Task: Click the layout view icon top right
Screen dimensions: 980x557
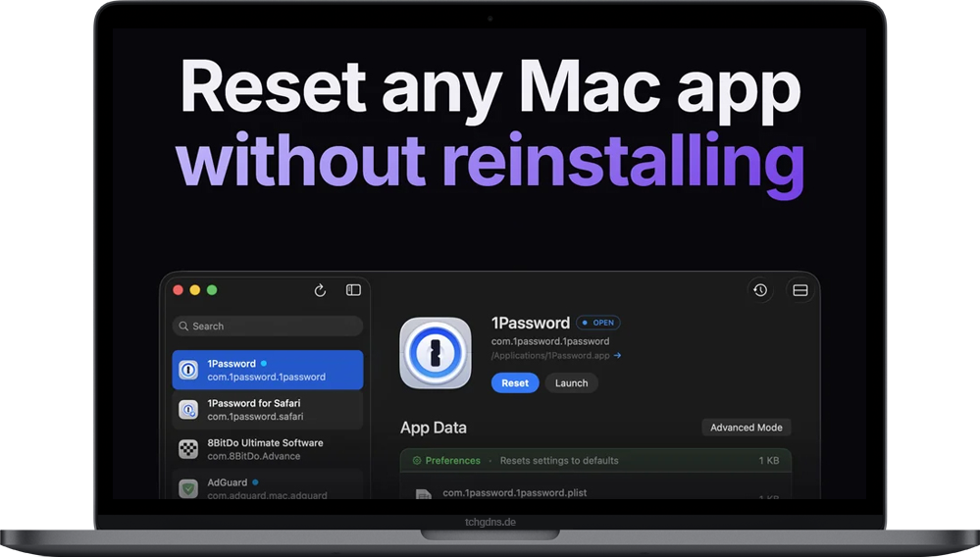Action: coord(800,290)
